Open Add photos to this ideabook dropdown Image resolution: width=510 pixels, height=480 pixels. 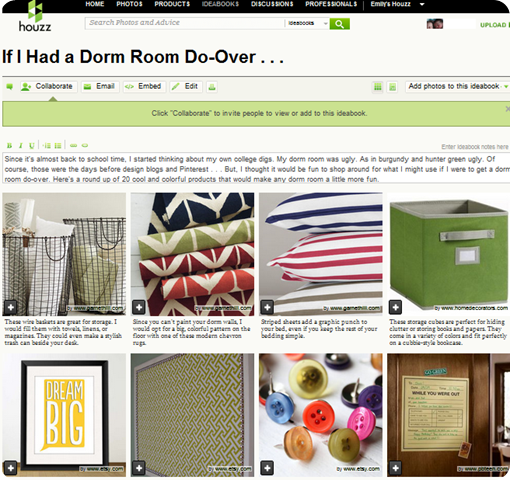pyautogui.click(x=457, y=86)
